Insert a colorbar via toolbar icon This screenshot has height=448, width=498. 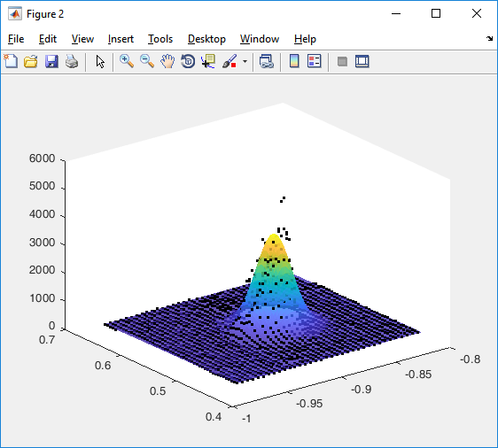point(294,61)
